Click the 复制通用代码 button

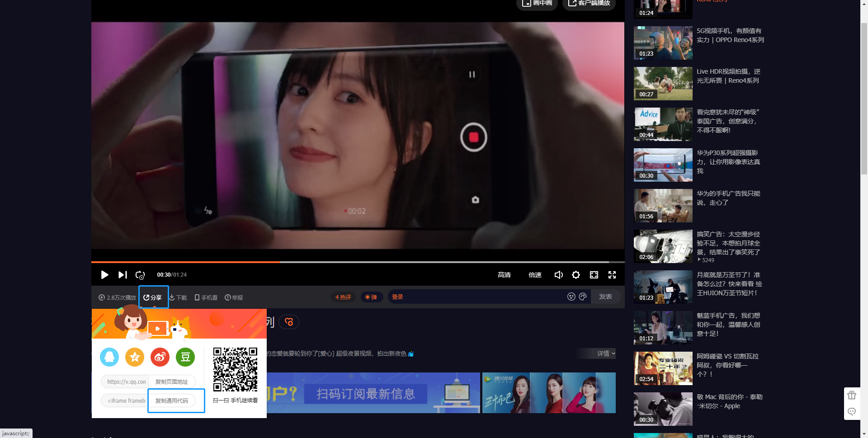[172, 400]
